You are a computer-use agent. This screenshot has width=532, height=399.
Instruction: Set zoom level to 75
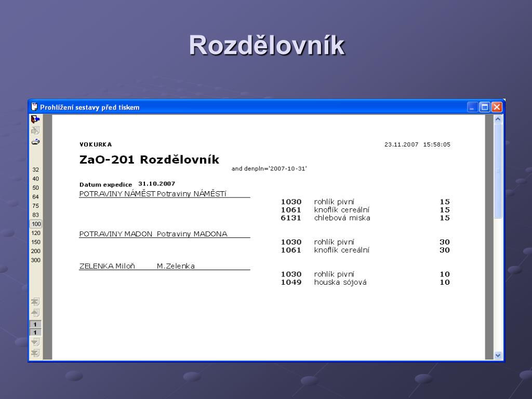(x=36, y=206)
